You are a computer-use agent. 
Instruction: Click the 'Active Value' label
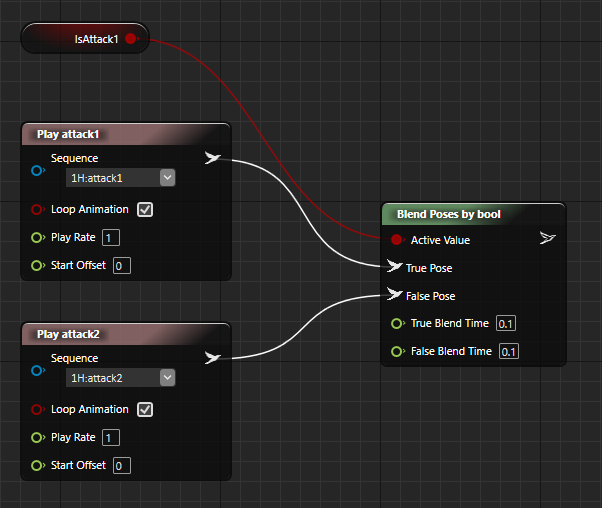coord(440,240)
